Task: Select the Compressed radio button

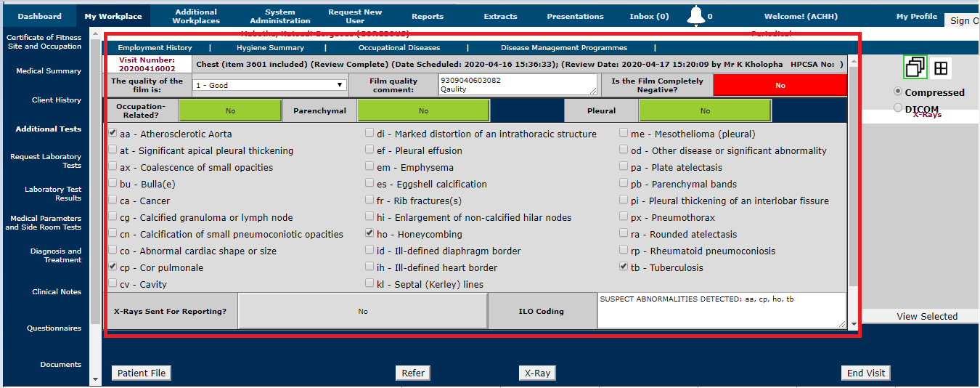Action: 898,92
